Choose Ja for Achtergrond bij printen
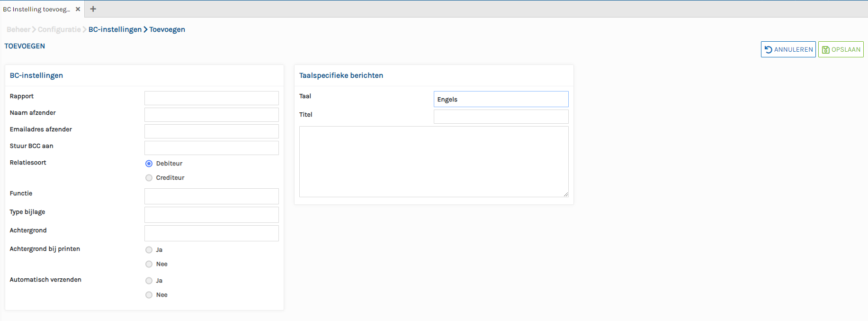This screenshot has height=321, width=868. click(x=149, y=250)
